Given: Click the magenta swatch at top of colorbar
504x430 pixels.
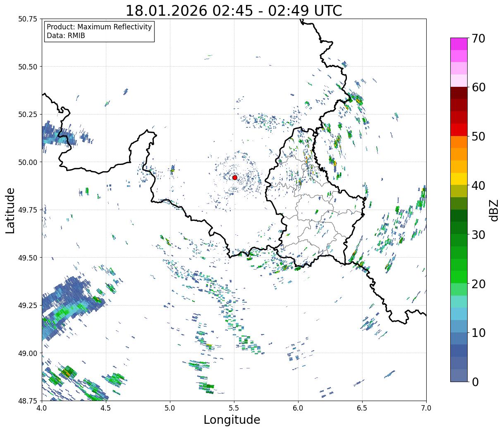Looking at the screenshot, I should pos(459,44).
